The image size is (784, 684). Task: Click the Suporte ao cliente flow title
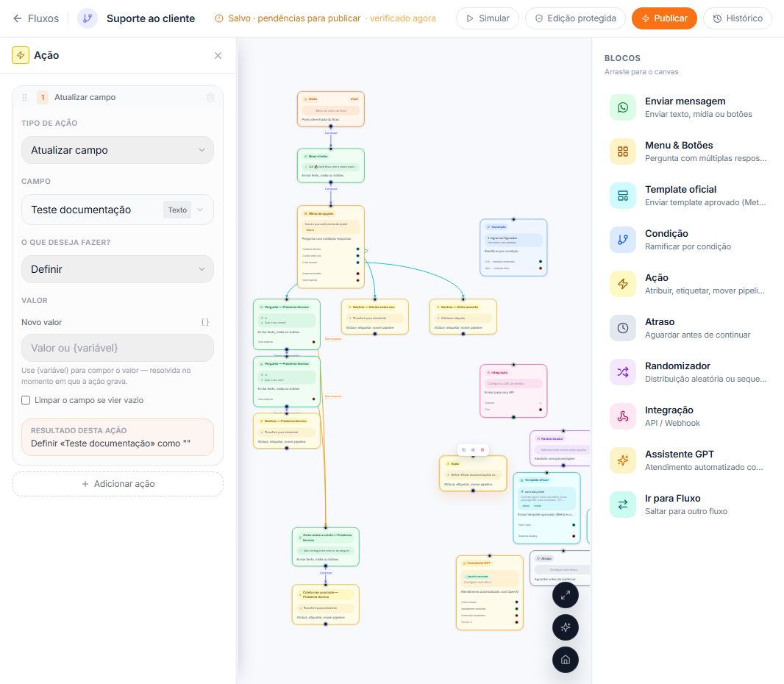click(x=151, y=18)
